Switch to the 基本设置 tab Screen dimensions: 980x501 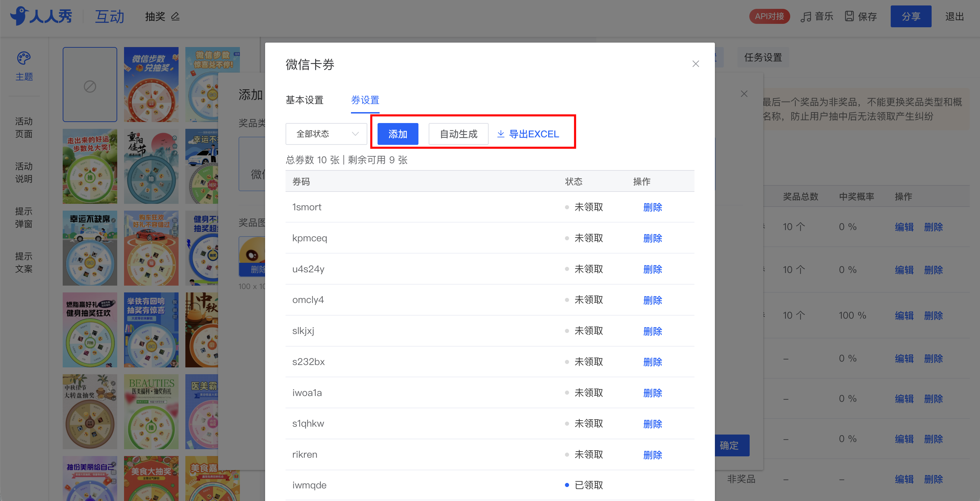pos(304,100)
